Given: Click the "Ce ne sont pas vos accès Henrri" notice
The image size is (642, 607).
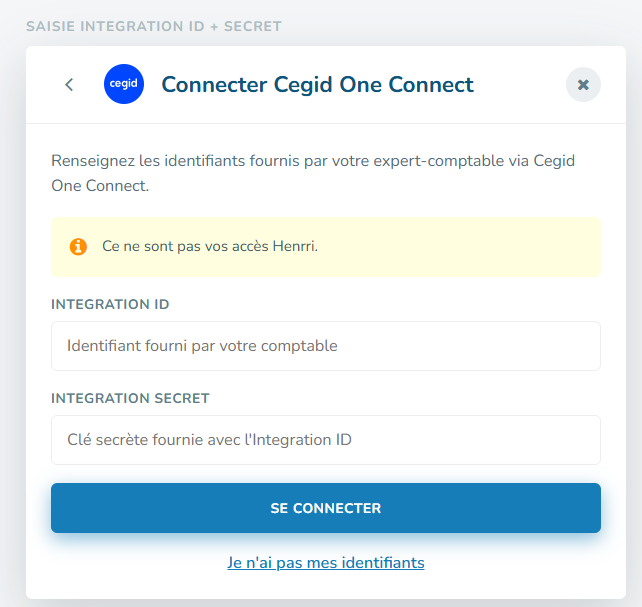Looking at the screenshot, I should [x=210, y=246].
